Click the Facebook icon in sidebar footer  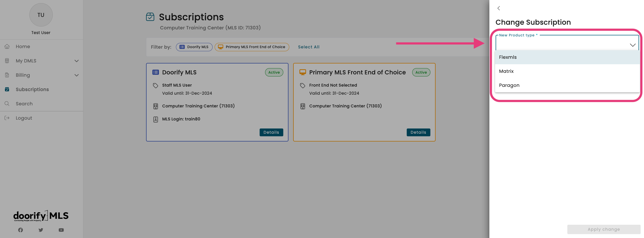(x=21, y=230)
